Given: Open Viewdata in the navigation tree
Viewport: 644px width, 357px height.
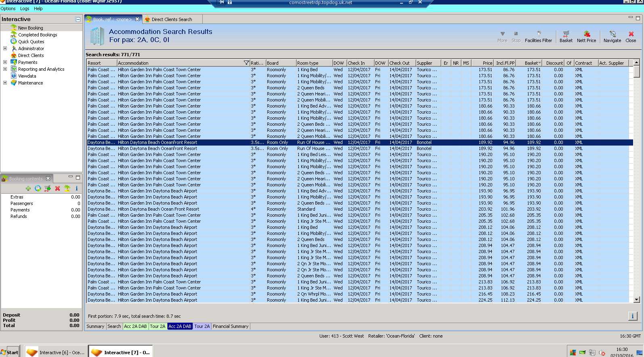Looking at the screenshot, I should [x=27, y=76].
